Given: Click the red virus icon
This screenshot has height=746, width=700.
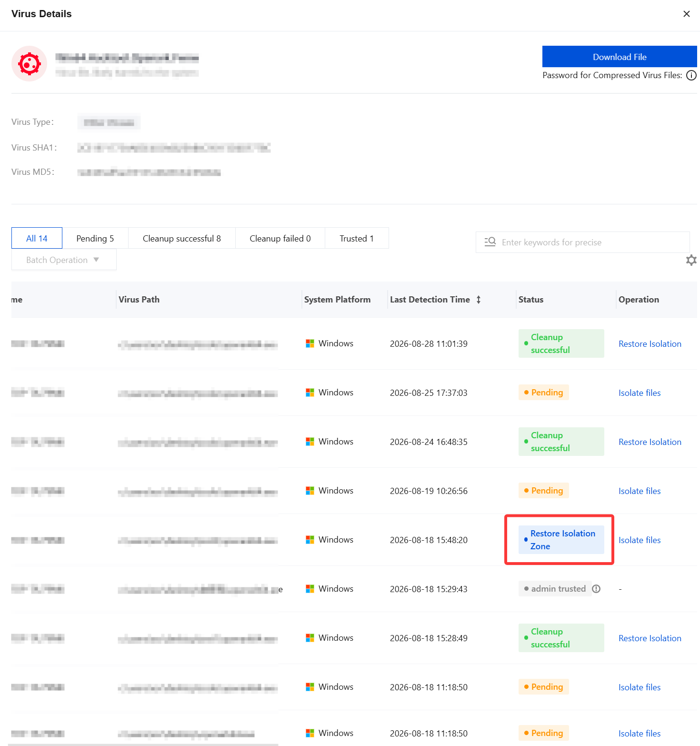Looking at the screenshot, I should click(x=29, y=63).
